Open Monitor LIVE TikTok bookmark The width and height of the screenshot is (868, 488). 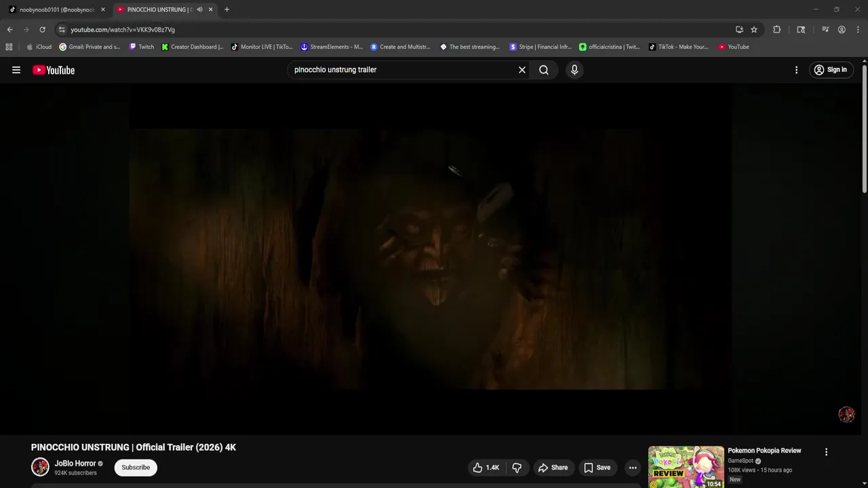tap(262, 47)
